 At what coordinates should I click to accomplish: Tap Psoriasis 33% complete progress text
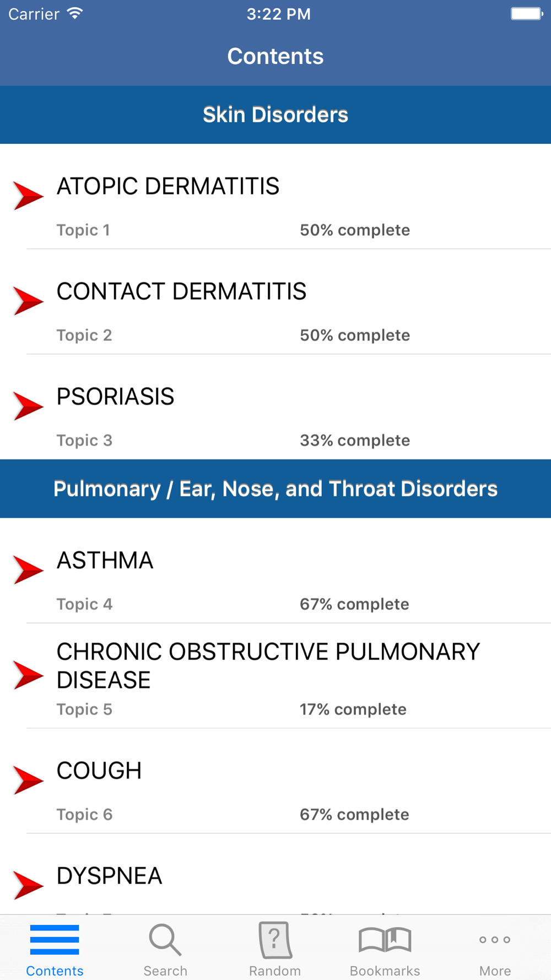[355, 440]
